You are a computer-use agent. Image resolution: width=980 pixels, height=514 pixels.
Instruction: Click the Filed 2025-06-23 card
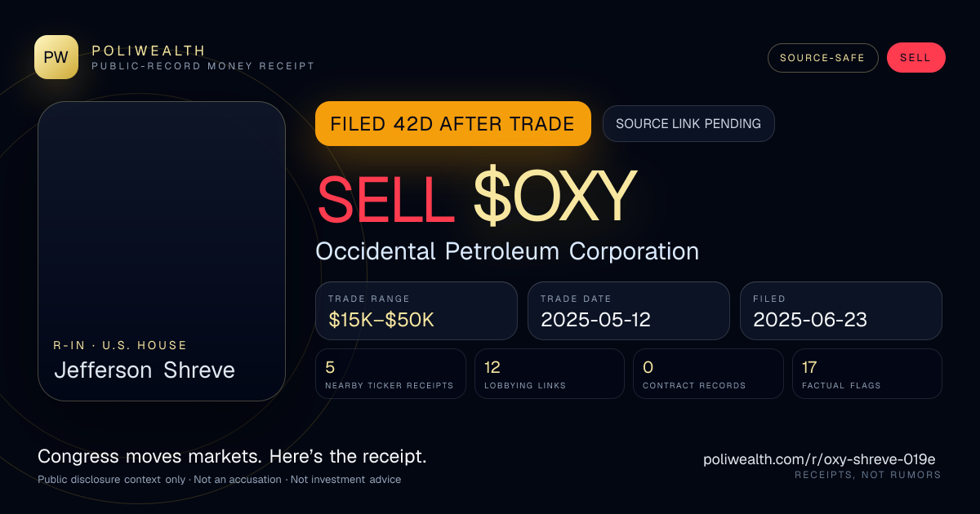(841, 311)
